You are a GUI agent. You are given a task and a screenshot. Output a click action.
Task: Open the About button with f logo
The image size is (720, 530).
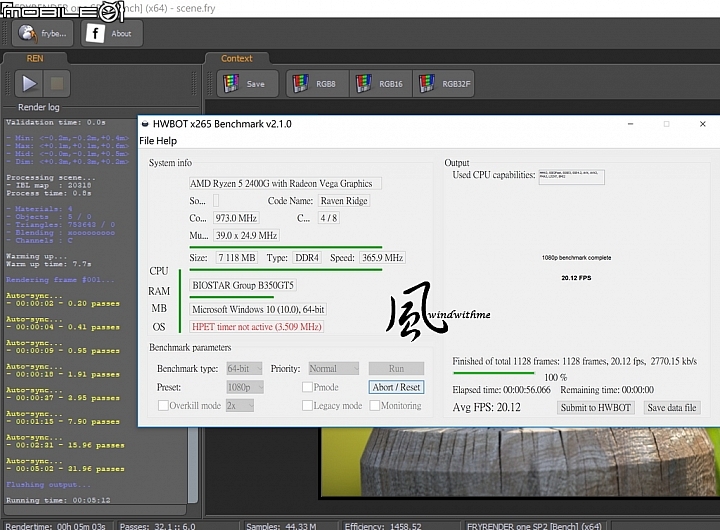pos(112,34)
